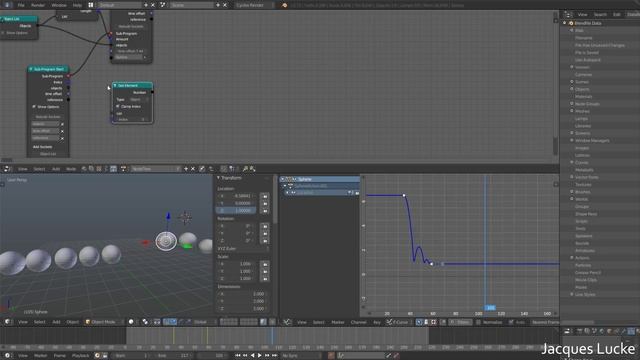The height and width of the screenshot is (360, 640).
Task: Open the Window menu
Action: point(59,5)
